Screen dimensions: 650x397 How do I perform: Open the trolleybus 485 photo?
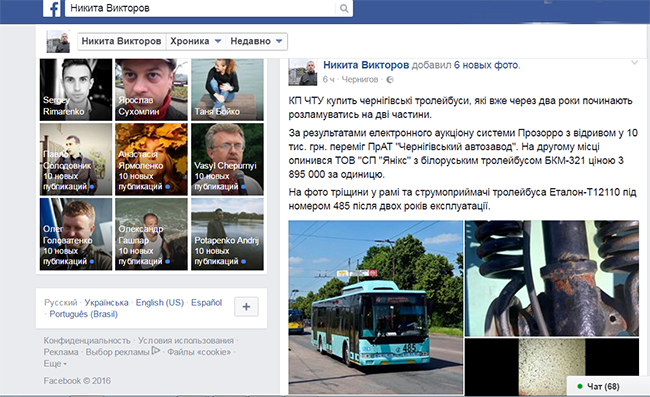(376, 307)
